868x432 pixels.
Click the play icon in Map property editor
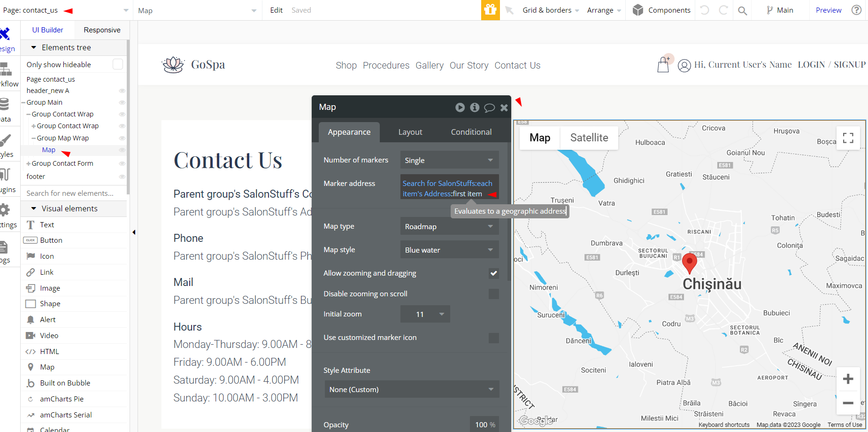460,108
